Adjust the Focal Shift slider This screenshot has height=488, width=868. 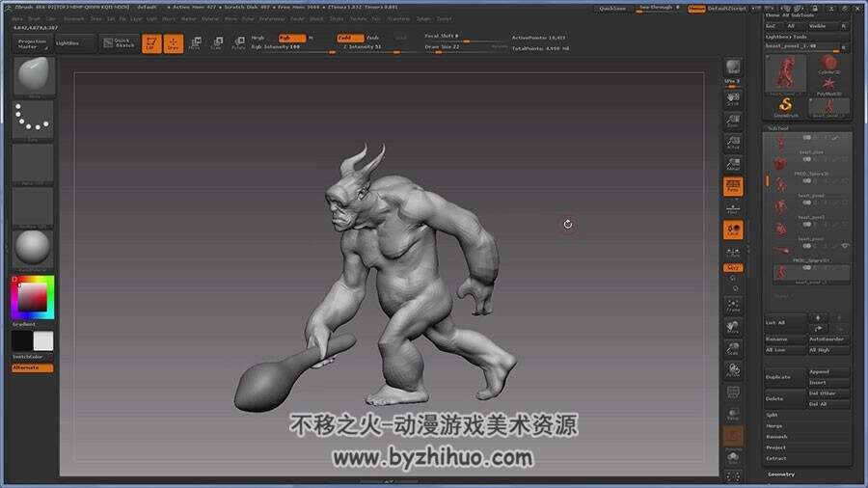(465, 38)
